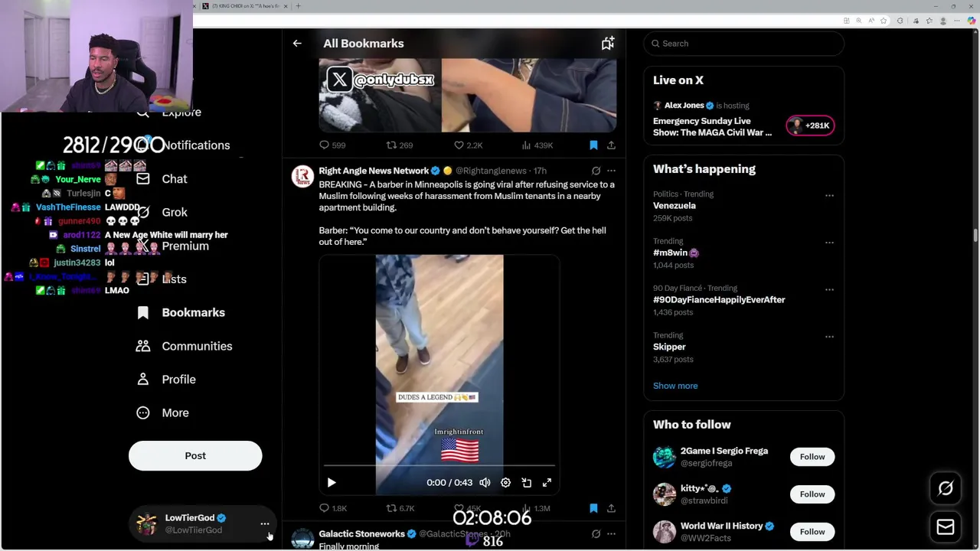The width and height of the screenshot is (980, 551).
Task: Expand More menu in sidebar
Action: pos(162,413)
